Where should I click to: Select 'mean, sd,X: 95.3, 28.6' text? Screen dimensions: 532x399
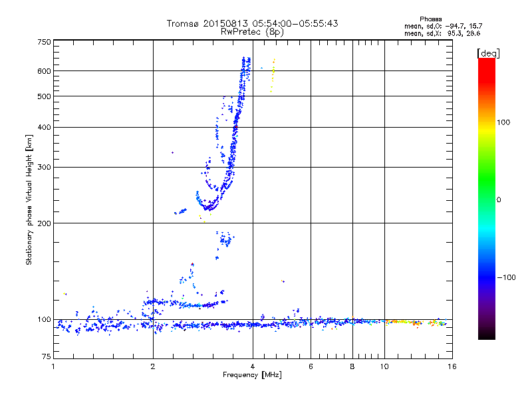pos(442,33)
